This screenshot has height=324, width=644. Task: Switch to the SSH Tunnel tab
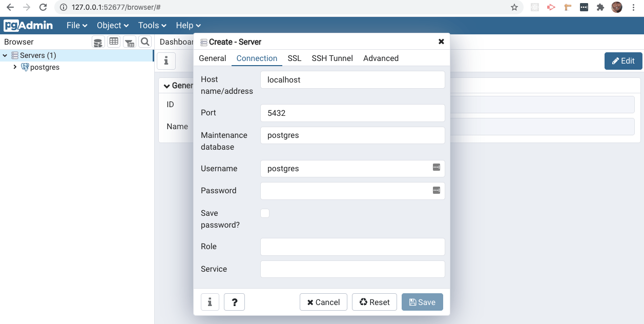pyautogui.click(x=332, y=58)
